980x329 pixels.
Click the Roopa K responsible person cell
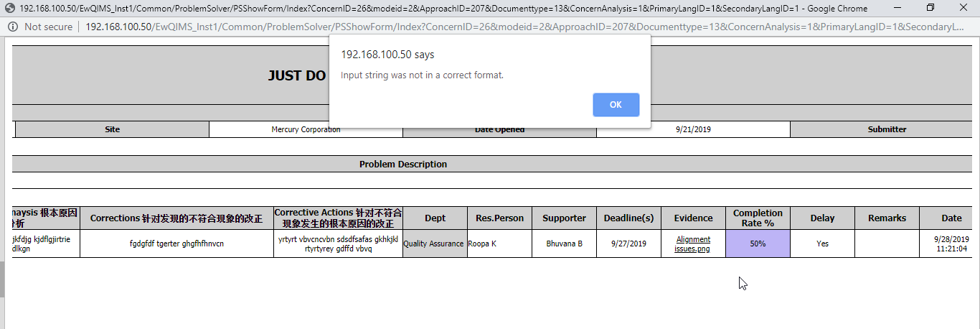(x=499, y=244)
